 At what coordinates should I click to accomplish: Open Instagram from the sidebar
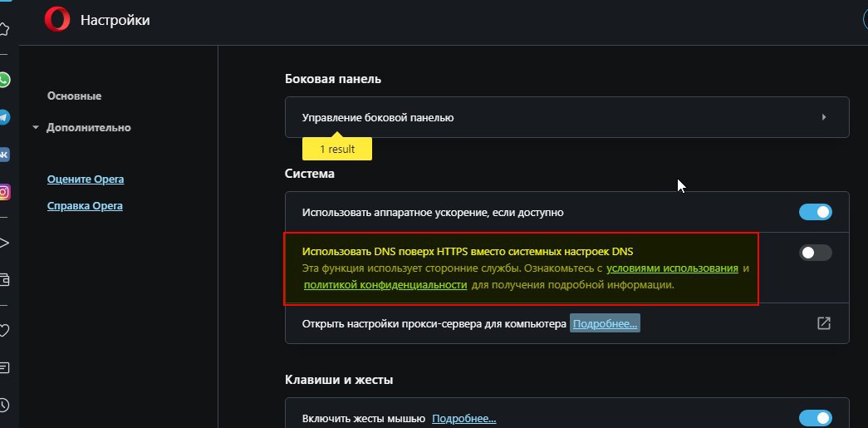[3, 193]
